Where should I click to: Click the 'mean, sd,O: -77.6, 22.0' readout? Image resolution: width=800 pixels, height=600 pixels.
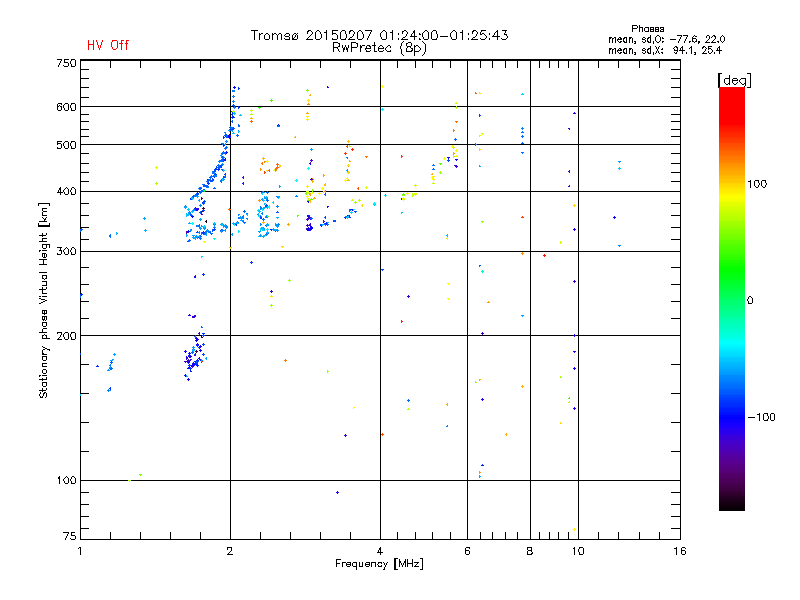point(666,39)
